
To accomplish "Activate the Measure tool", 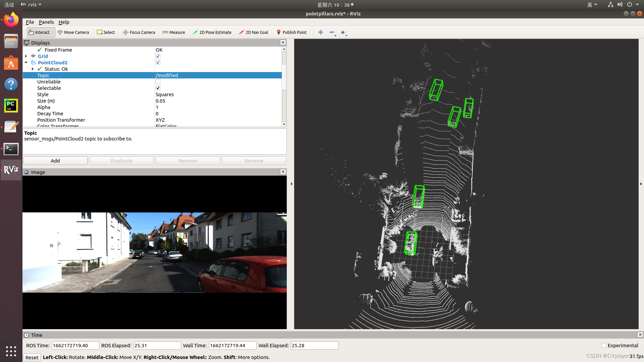I will (174, 32).
